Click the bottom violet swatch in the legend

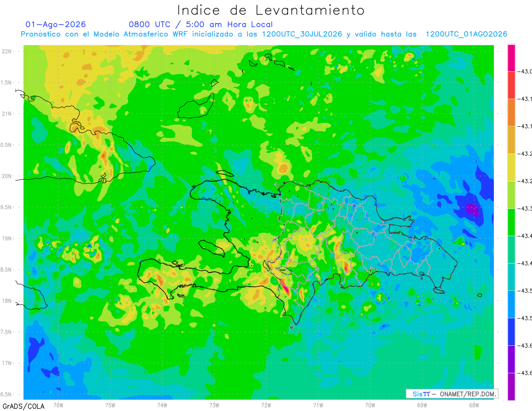pyautogui.click(x=511, y=387)
